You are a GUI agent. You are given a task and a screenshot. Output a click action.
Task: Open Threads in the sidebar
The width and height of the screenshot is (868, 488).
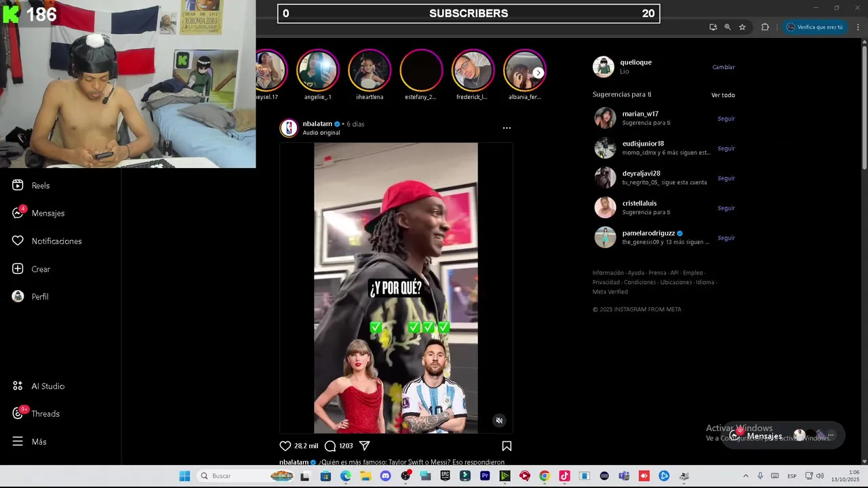coord(37,413)
